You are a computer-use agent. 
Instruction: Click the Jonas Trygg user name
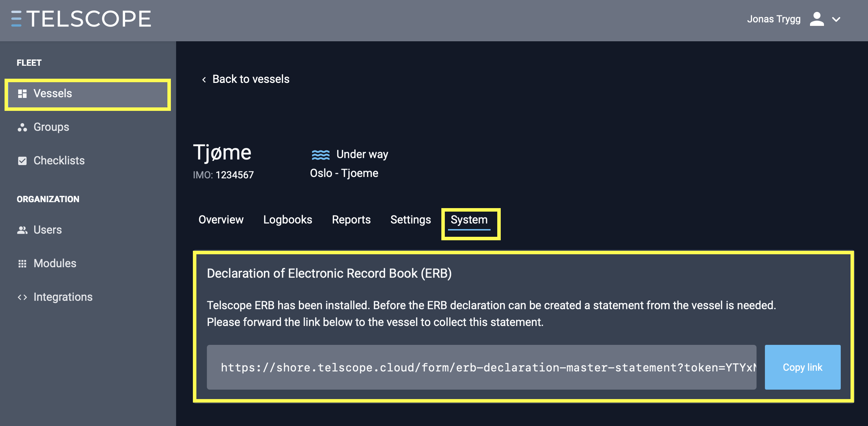point(774,19)
